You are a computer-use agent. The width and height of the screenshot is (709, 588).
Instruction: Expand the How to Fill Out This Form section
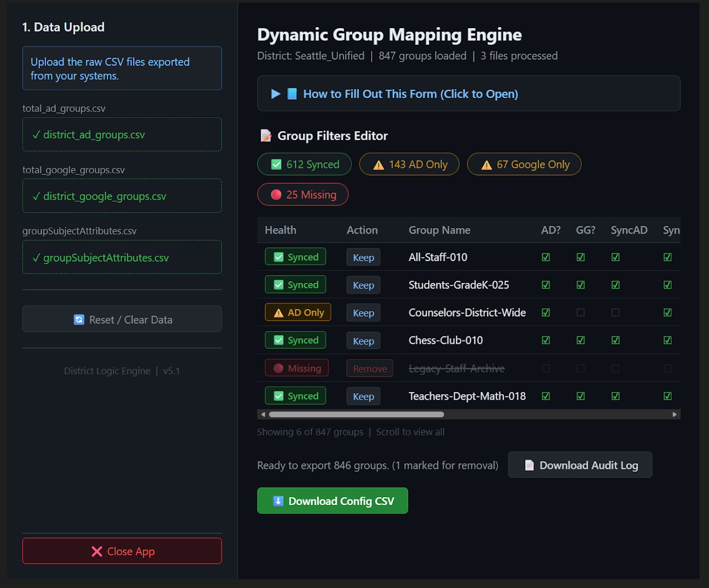469,94
